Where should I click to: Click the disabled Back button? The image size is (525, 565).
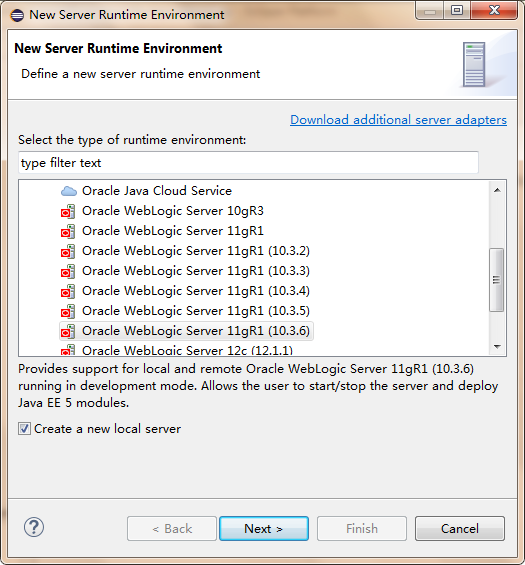(x=172, y=529)
